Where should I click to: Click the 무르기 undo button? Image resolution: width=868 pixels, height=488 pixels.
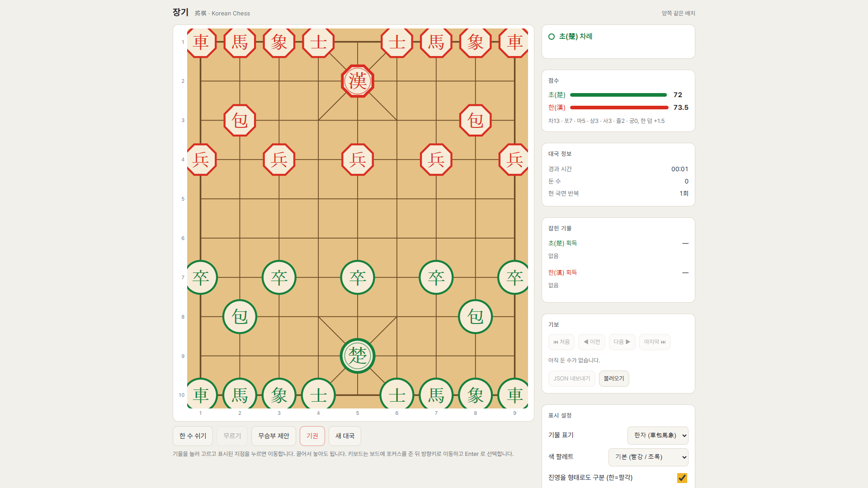tap(232, 436)
